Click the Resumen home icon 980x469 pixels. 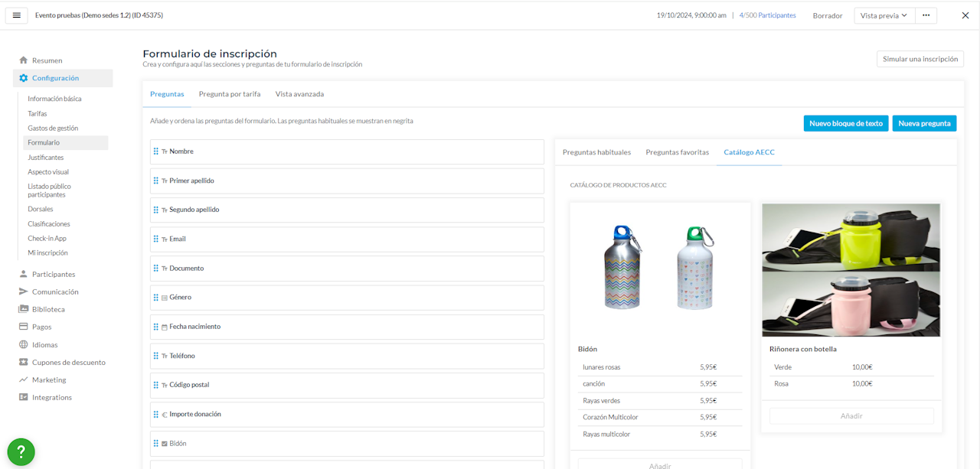tap(24, 60)
